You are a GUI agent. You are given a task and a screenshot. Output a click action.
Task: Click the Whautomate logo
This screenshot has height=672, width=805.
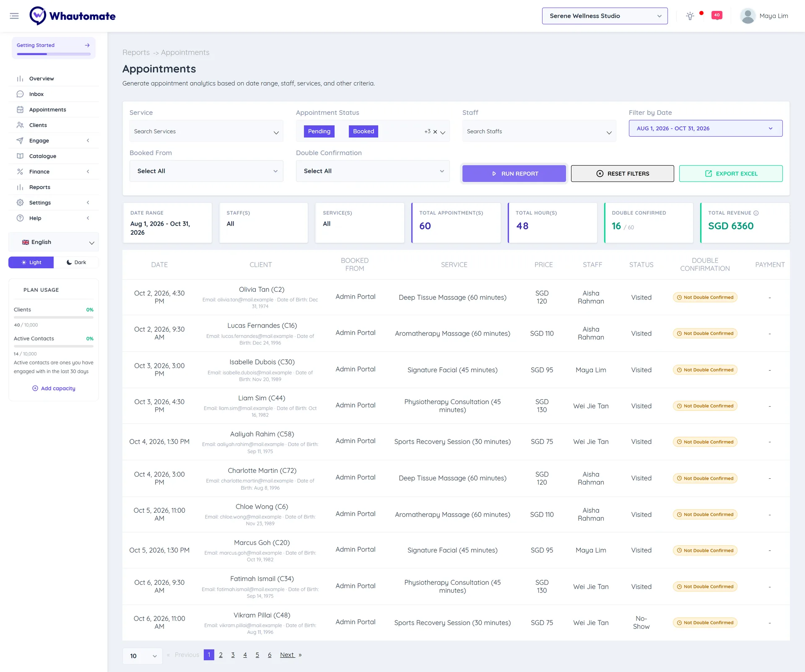pyautogui.click(x=72, y=16)
